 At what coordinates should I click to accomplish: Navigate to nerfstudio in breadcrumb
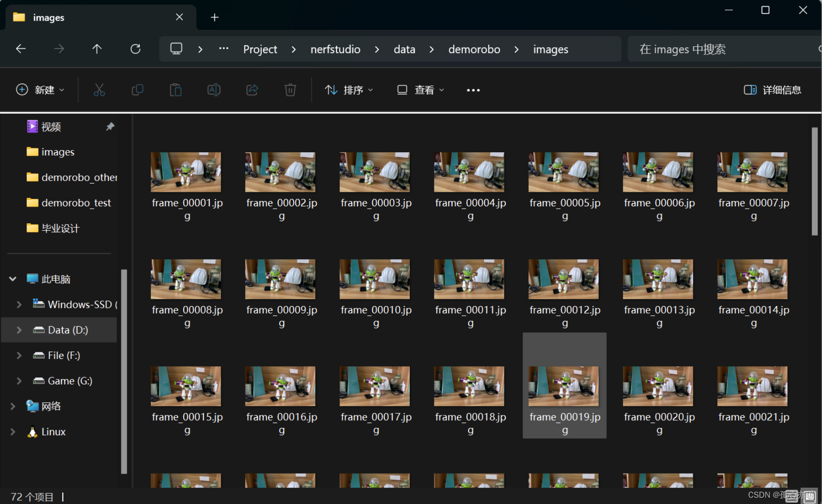click(x=336, y=49)
